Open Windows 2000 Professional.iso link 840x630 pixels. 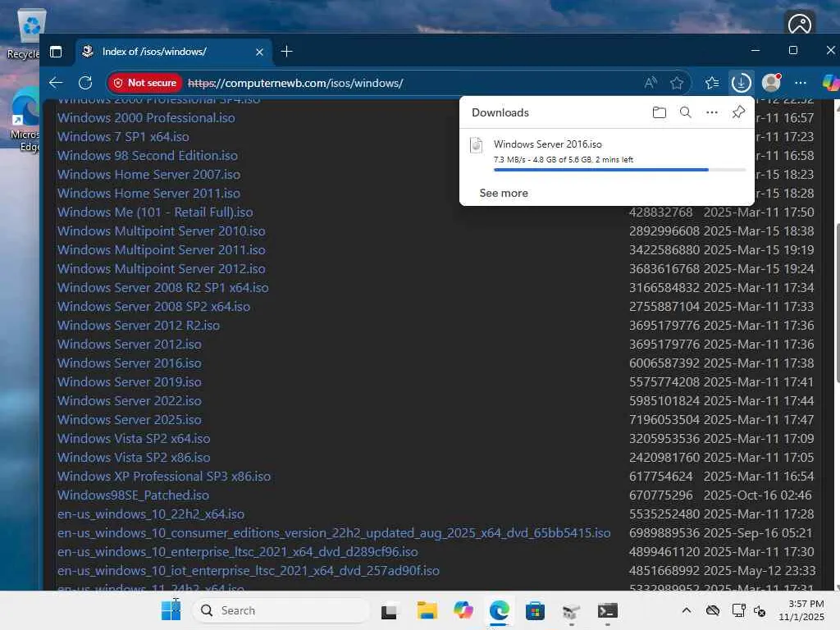(x=146, y=118)
